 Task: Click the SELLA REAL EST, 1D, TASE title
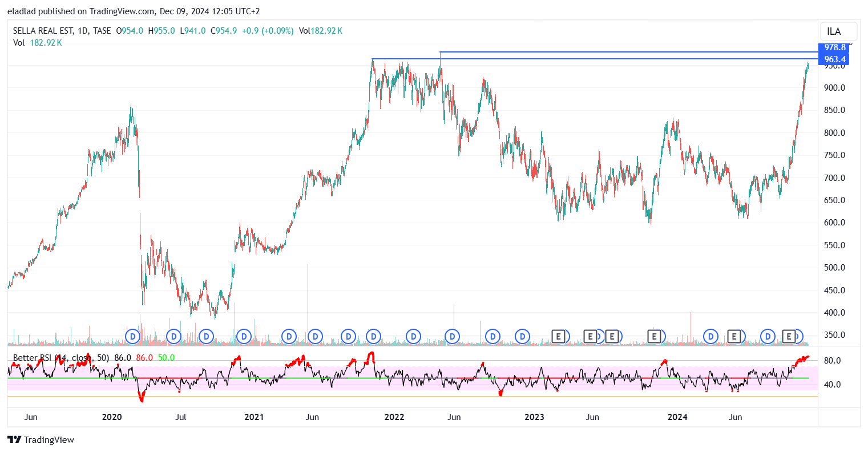62,31
